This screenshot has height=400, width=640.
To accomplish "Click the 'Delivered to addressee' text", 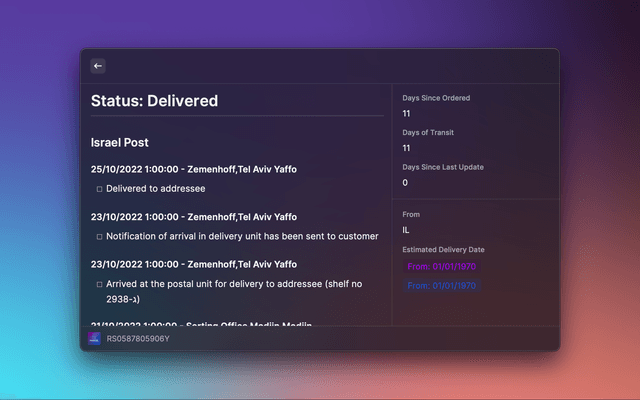I will pos(155,188).
